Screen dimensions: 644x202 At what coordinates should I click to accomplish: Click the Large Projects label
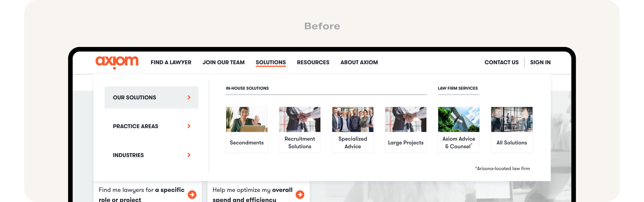pos(406,143)
